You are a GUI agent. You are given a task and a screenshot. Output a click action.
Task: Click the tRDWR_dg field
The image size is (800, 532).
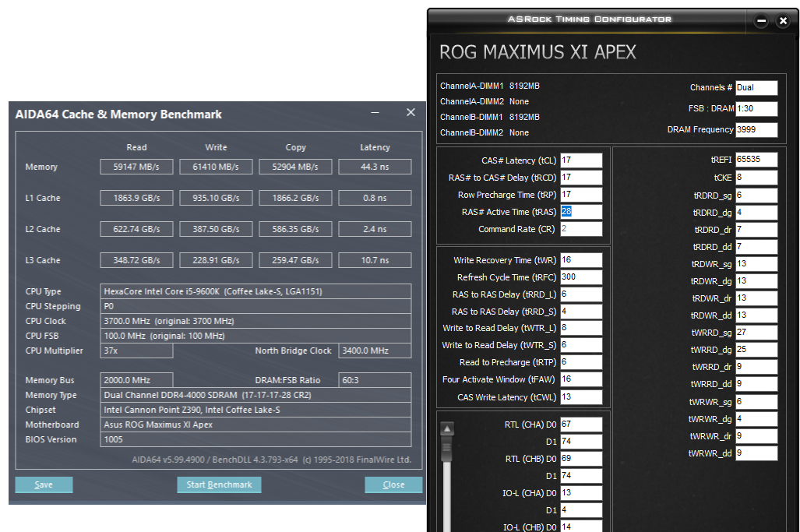[756, 281]
